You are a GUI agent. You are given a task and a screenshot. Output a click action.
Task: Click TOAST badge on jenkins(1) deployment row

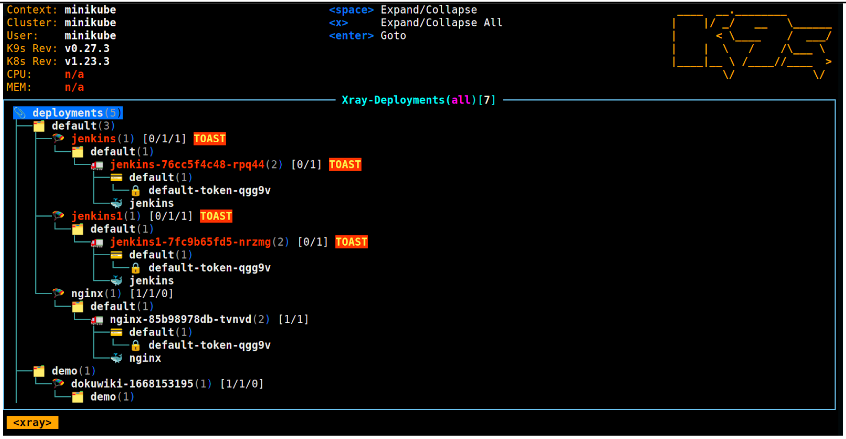click(210, 139)
